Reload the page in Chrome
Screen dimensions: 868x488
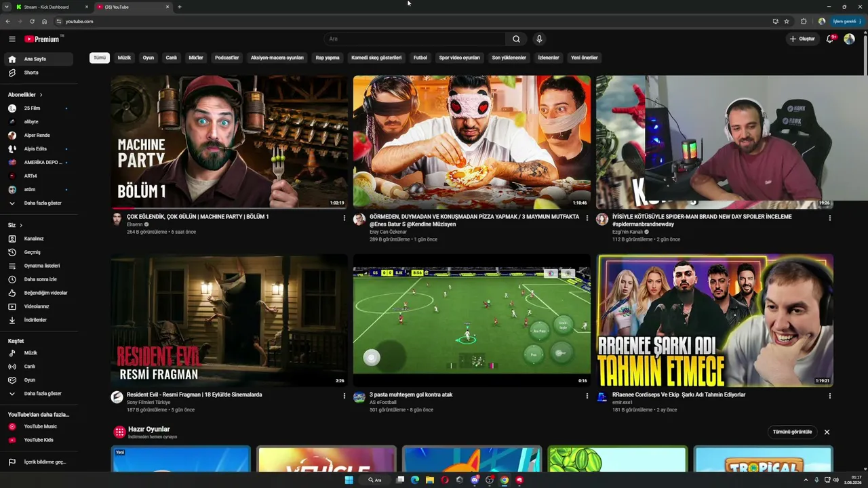point(32,22)
